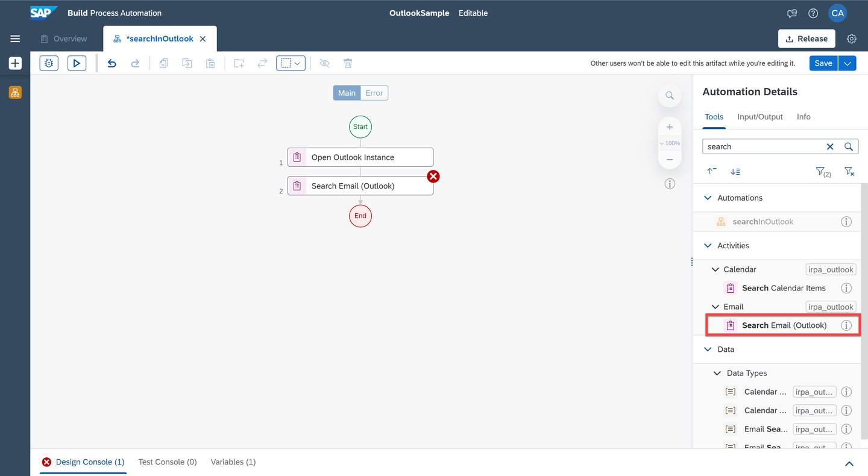Show info for searchInOutlook automation
Screen dimensions: 868x476
point(846,222)
